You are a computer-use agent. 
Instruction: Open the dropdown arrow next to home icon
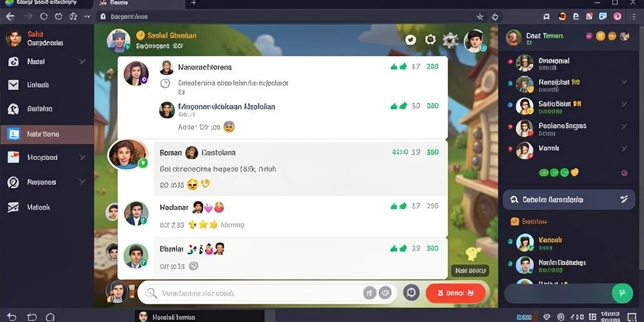coord(87,17)
